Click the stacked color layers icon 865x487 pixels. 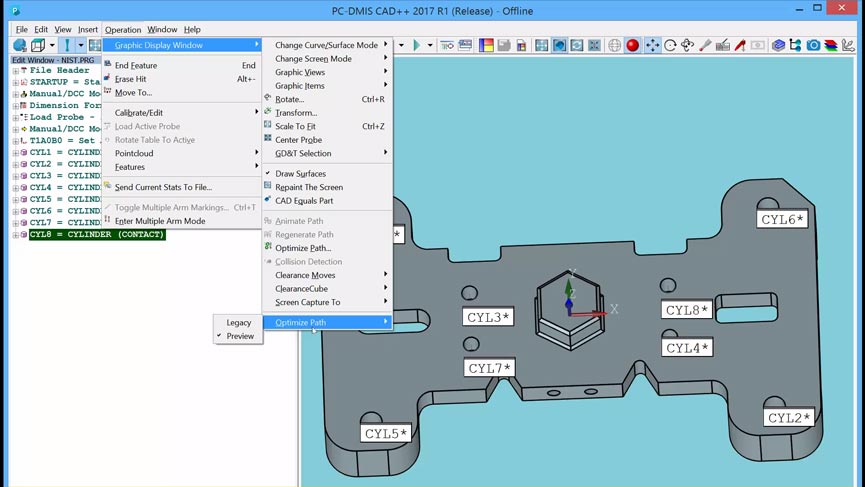(x=831, y=46)
